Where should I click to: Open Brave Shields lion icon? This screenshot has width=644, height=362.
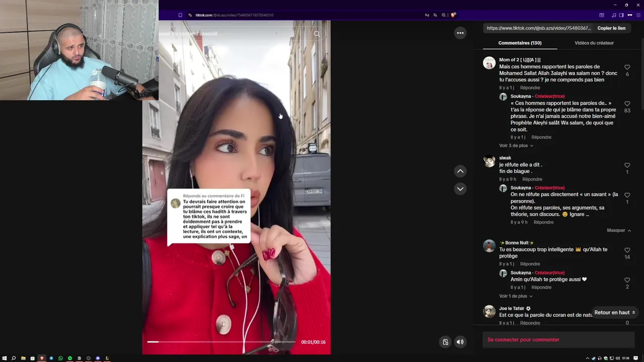point(453,15)
